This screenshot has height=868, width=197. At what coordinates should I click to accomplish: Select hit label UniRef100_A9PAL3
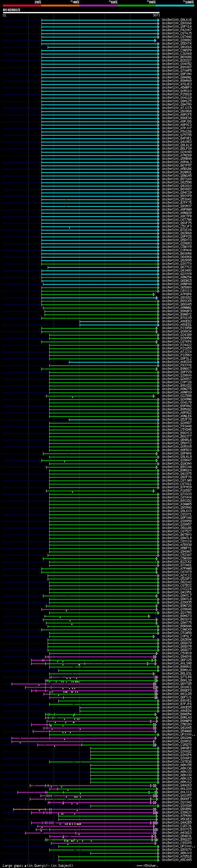click(176, 162)
